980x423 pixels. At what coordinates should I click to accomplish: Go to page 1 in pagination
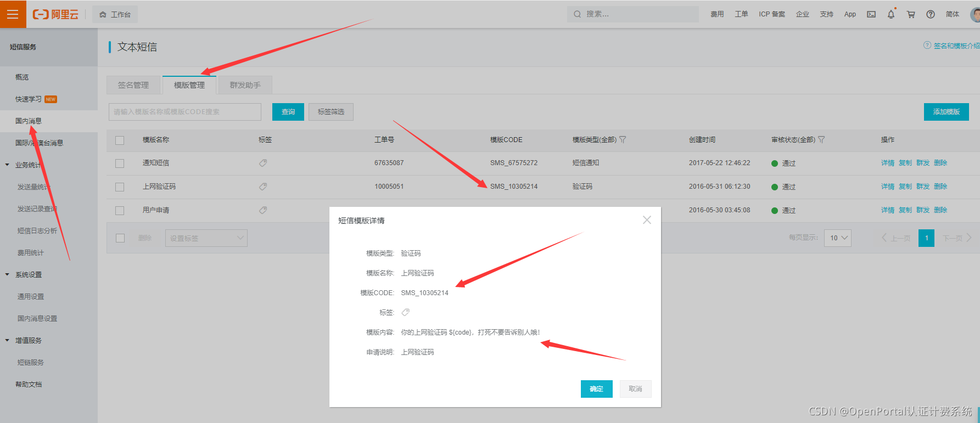[x=927, y=238]
